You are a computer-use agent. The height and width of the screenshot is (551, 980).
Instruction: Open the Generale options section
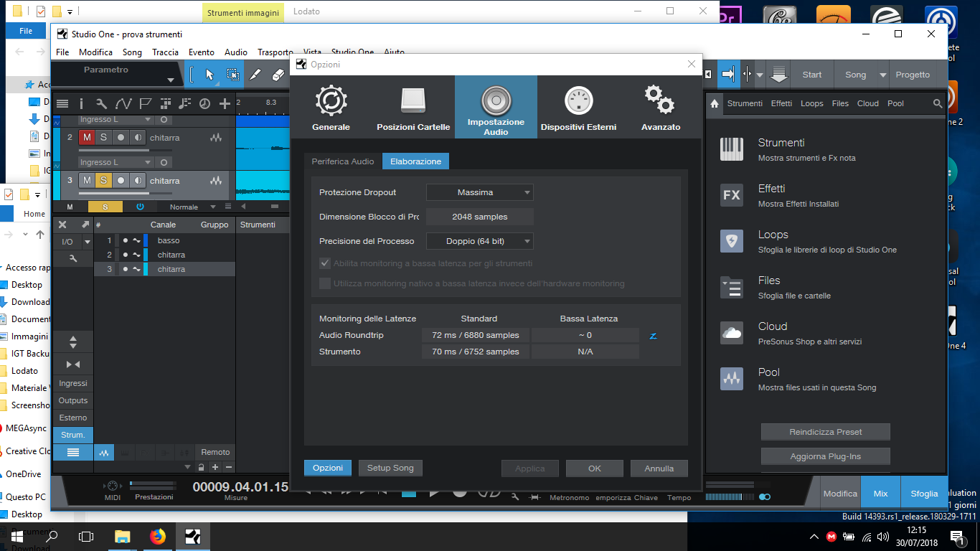(331, 108)
